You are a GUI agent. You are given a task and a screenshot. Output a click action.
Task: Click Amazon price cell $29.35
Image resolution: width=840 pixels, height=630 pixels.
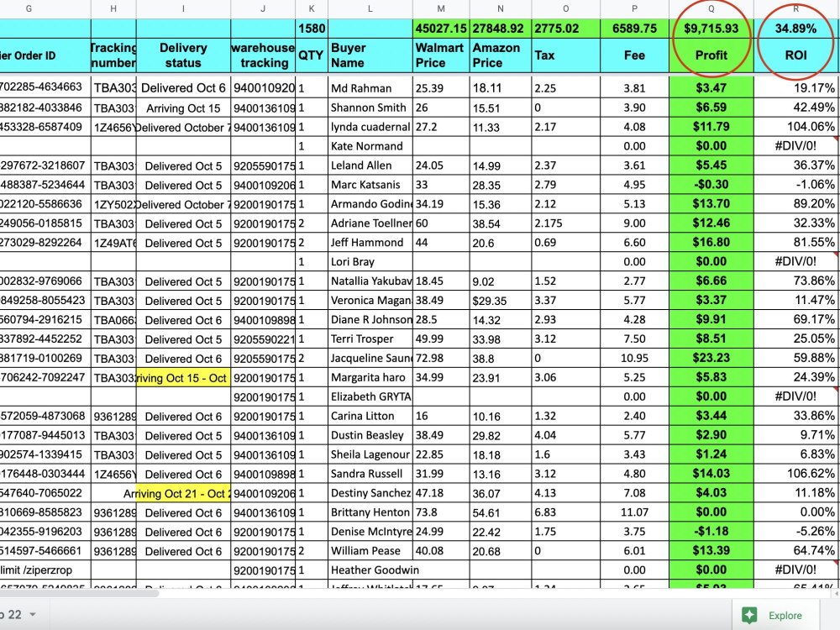(x=501, y=301)
